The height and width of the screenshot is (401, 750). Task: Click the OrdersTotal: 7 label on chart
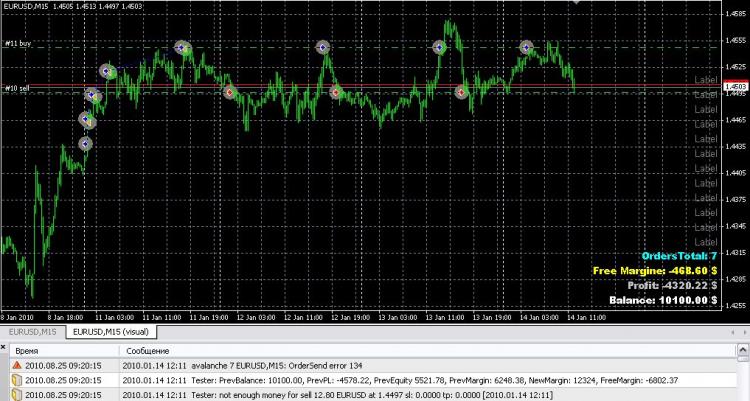[x=679, y=256]
